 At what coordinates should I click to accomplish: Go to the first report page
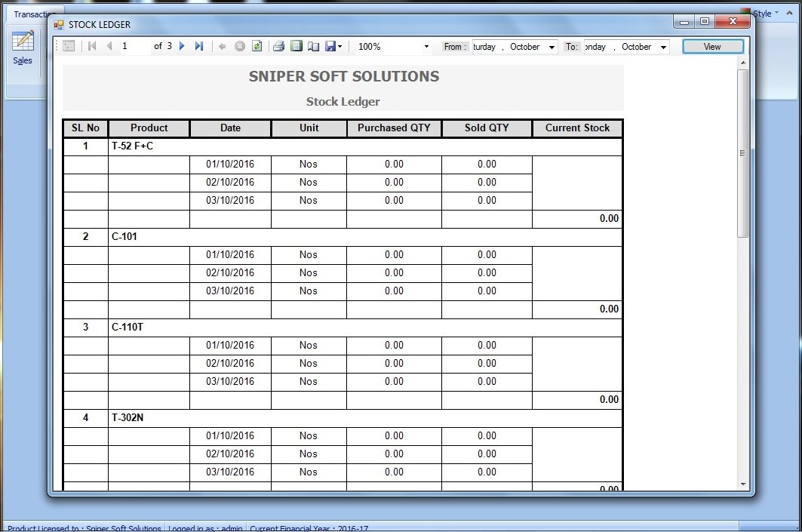coord(92,47)
